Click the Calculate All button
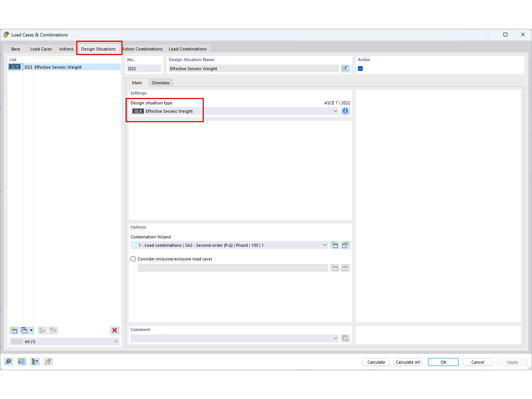Viewport: 532px width, 399px height. 408,362
